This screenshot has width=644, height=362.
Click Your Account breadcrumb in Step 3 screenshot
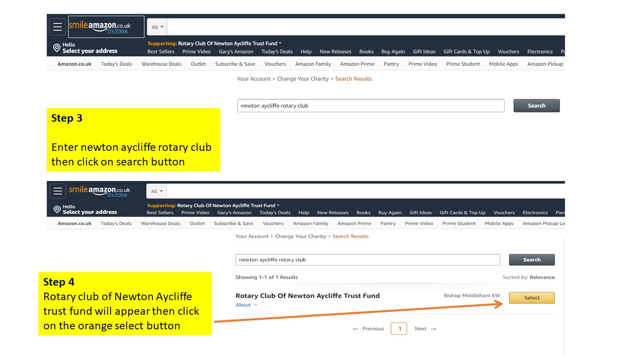tap(254, 78)
